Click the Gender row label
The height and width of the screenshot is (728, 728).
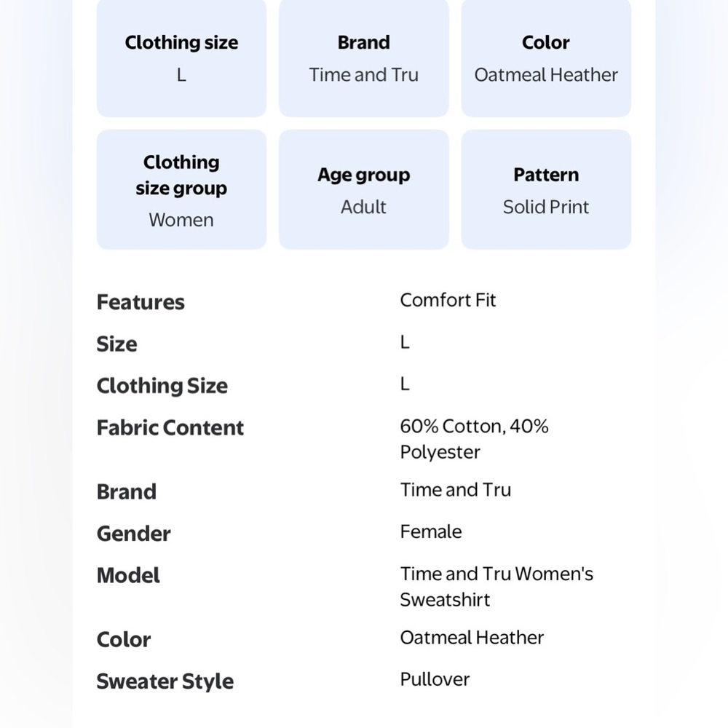[133, 534]
